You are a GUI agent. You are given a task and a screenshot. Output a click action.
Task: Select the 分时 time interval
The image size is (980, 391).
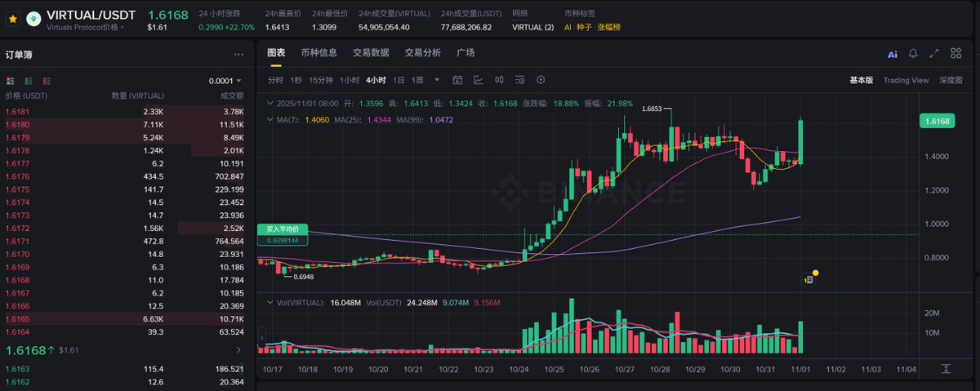pos(276,80)
